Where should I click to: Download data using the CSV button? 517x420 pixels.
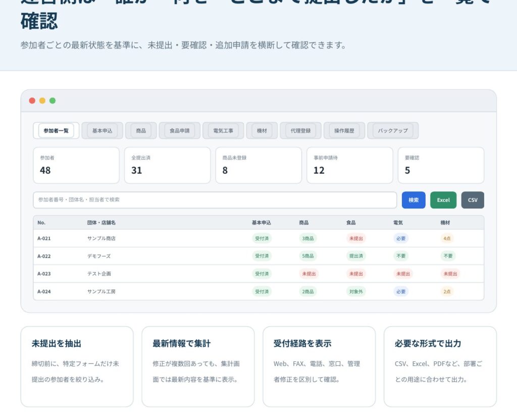473,200
